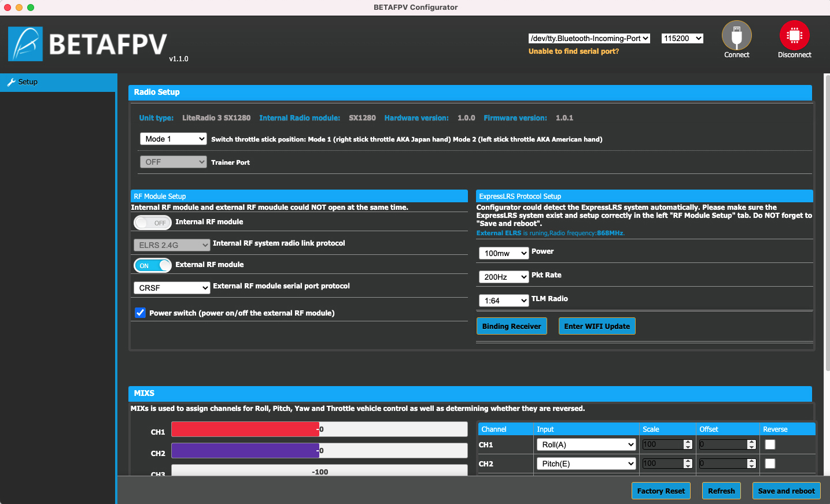Open the Setup tab in sidebar
Screen dimensions: 830x504
pos(58,82)
